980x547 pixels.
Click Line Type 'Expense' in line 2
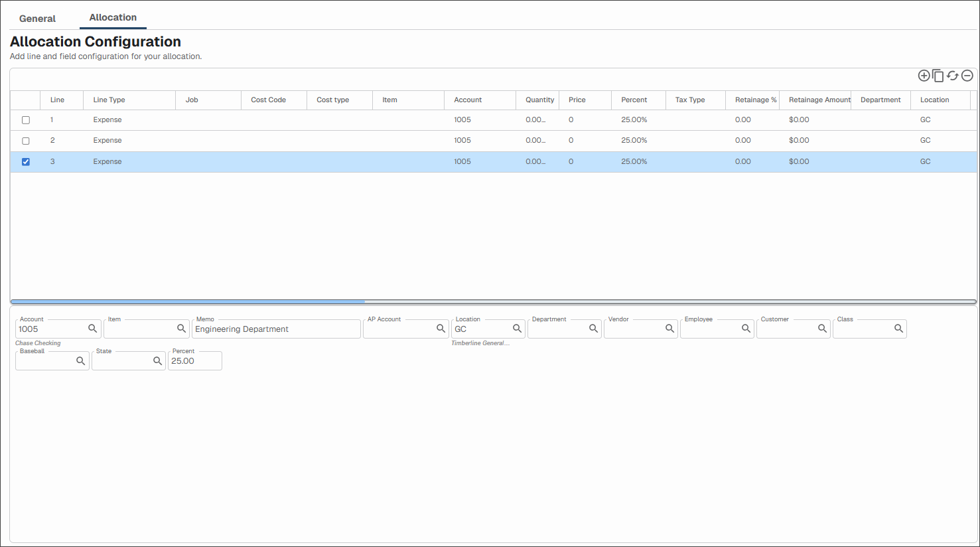[107, 141]
